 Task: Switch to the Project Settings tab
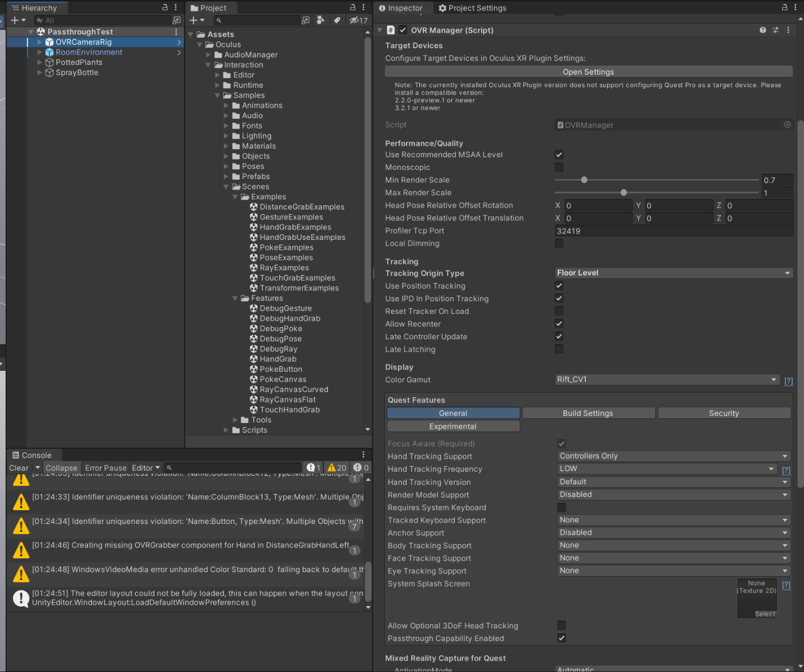pos(472,8)
